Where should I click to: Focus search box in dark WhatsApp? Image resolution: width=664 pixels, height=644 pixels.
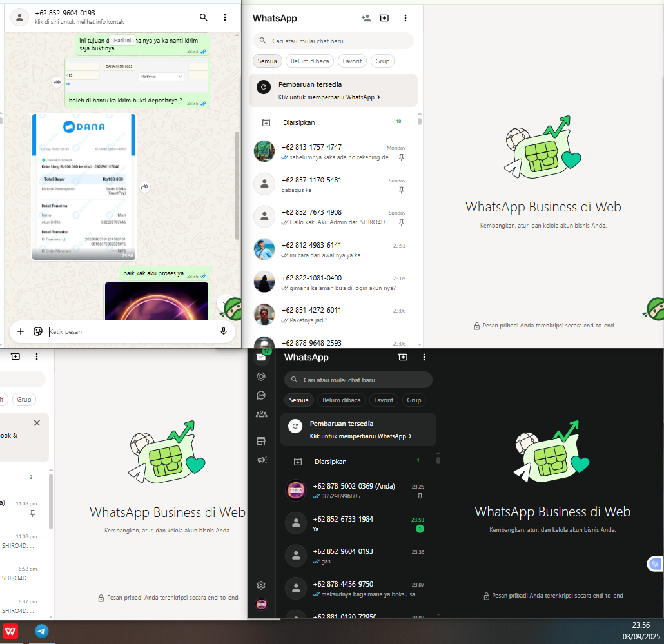click(358, 380)
